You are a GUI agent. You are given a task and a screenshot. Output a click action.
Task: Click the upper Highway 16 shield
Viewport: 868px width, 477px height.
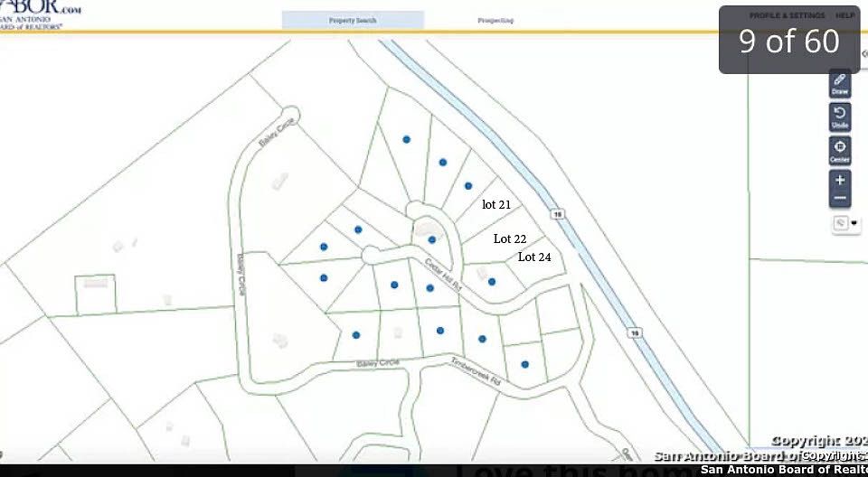[559, 213]
